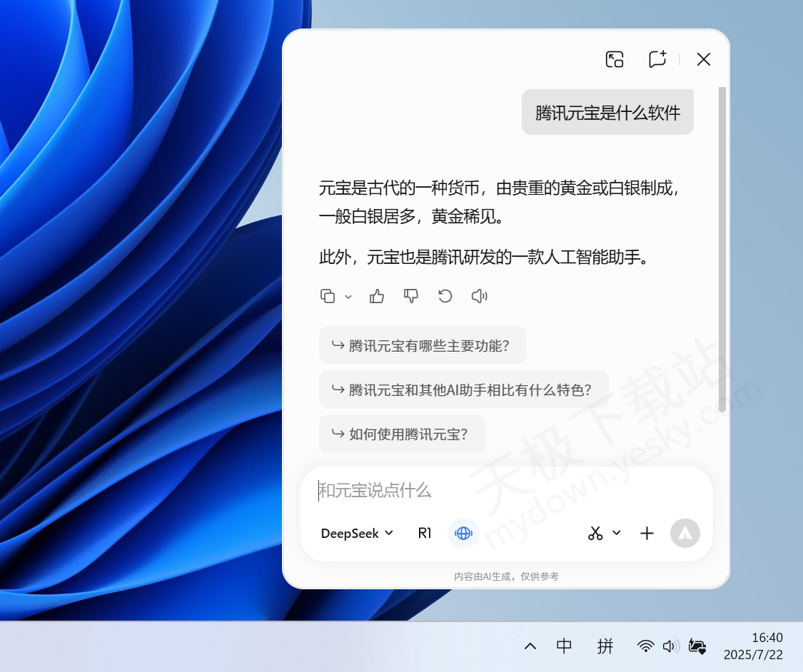The height and width of the screenshot is (672, 803).
Task: Expand copy options arrow next to copy icon
Action: [x=348, y=297]
